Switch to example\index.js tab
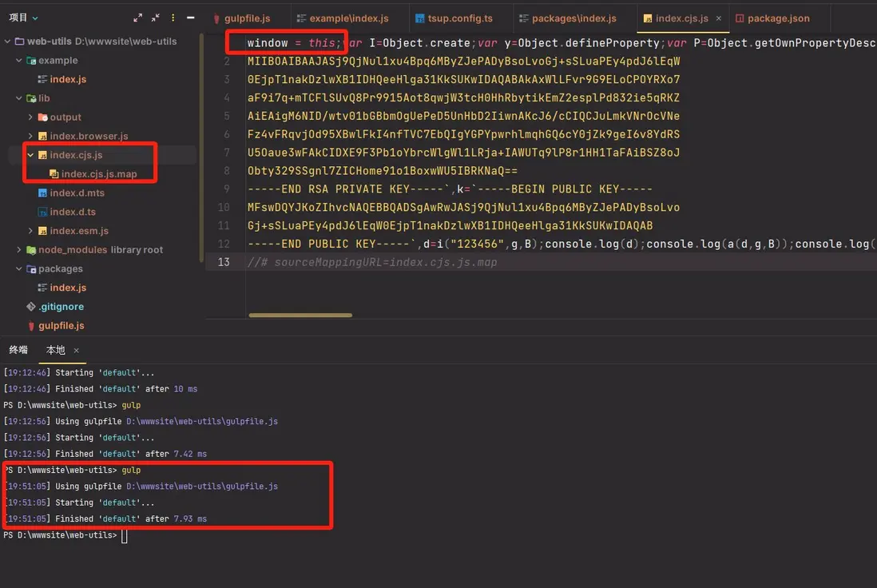Screen dimensions: 877x588 pyautogui.click(x=343, y=18)
